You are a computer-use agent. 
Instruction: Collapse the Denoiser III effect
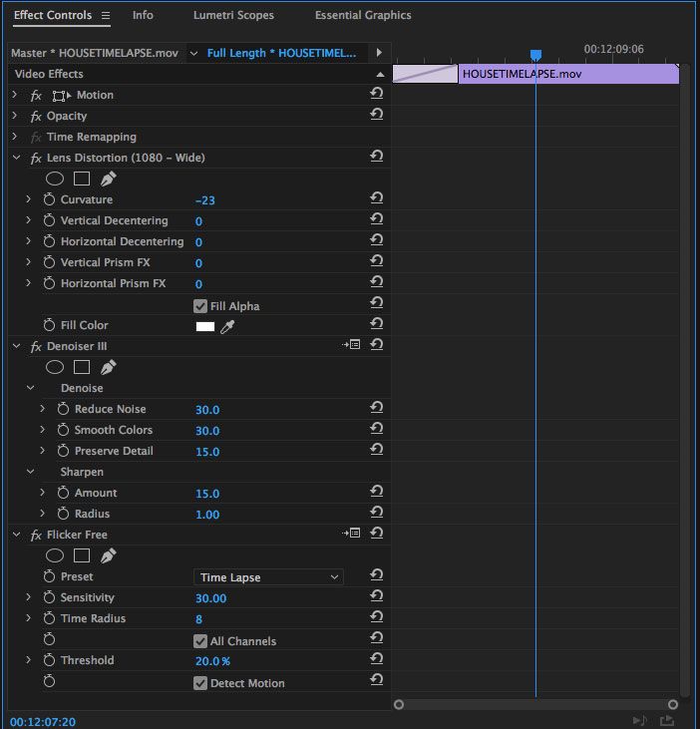click(16, 346)
